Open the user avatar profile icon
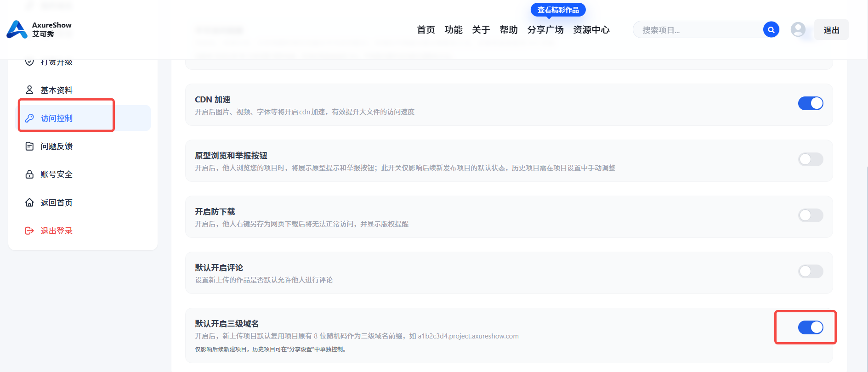The height and width of the screenshot is (372, 868). coord(798,30)
